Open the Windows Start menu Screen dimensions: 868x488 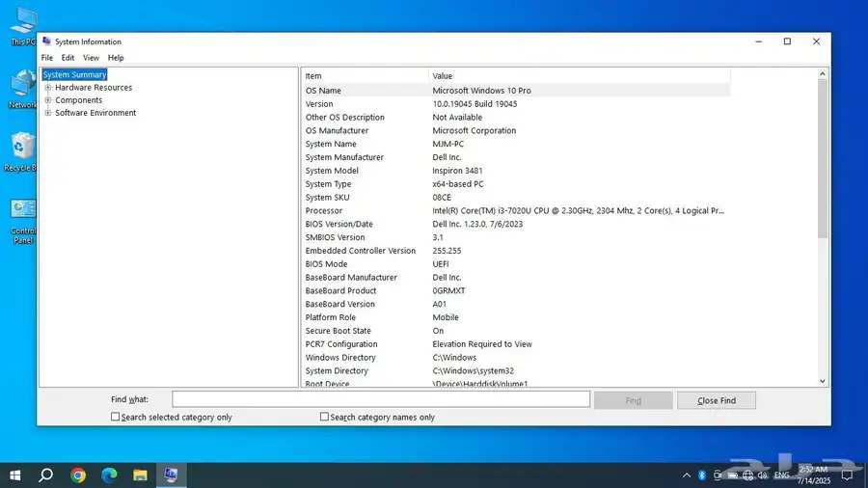pyautogui.click(x=14, y=475)
